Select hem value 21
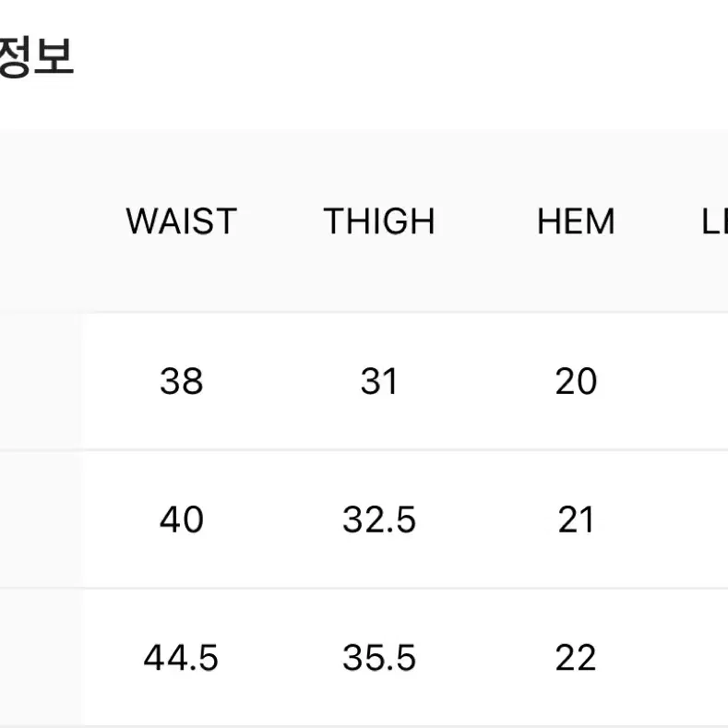This screenshot has width=728, height=728. pyautogui.click(x=576, y=519)
